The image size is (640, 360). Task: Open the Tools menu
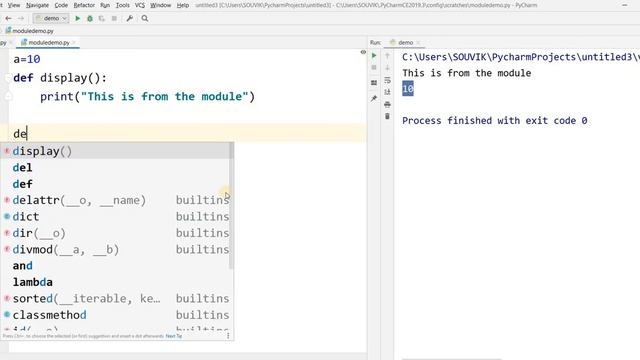click(x=122, y=5)
